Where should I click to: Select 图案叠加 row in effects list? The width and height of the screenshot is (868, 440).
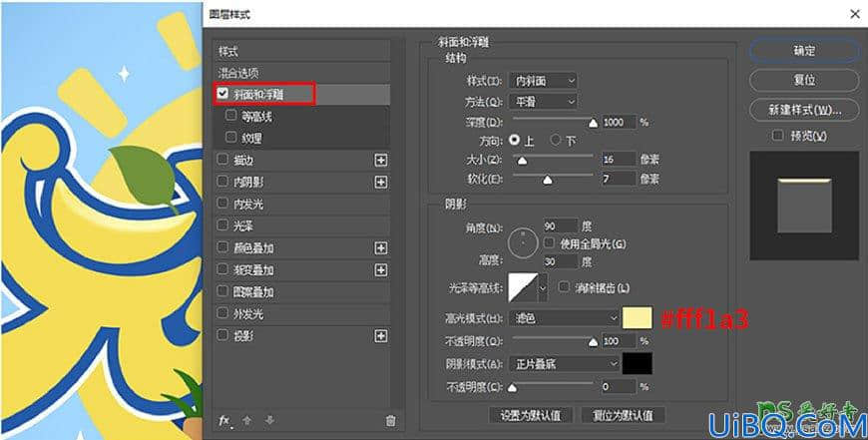pyautogui.click(x=301, y=291)
